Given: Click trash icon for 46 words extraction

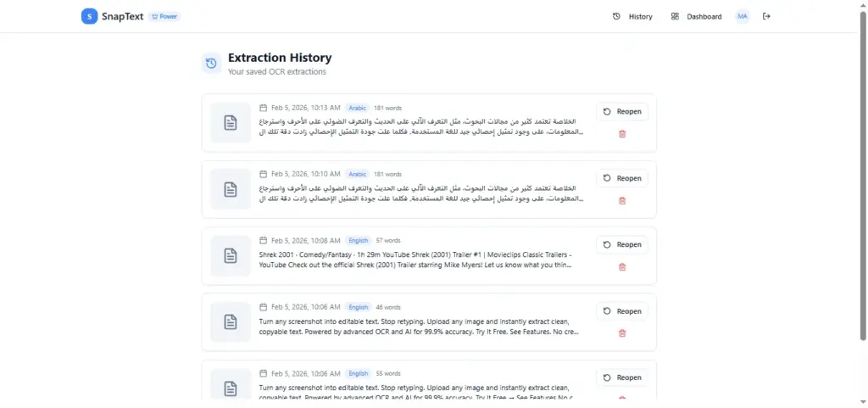Looking at the screenshot, I should point(621,333).
